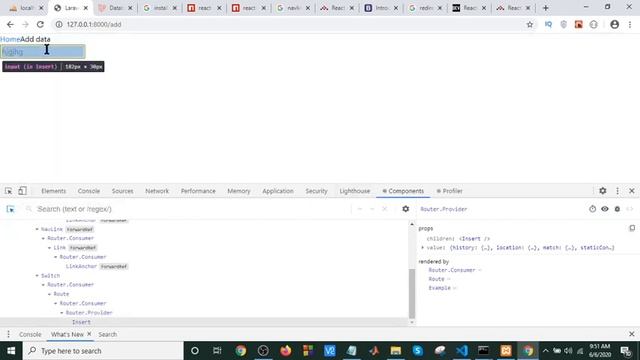Click the suspend component stopwatch icon
The image size is (640, 360).
pyautogui.click(x=592, y=209)
